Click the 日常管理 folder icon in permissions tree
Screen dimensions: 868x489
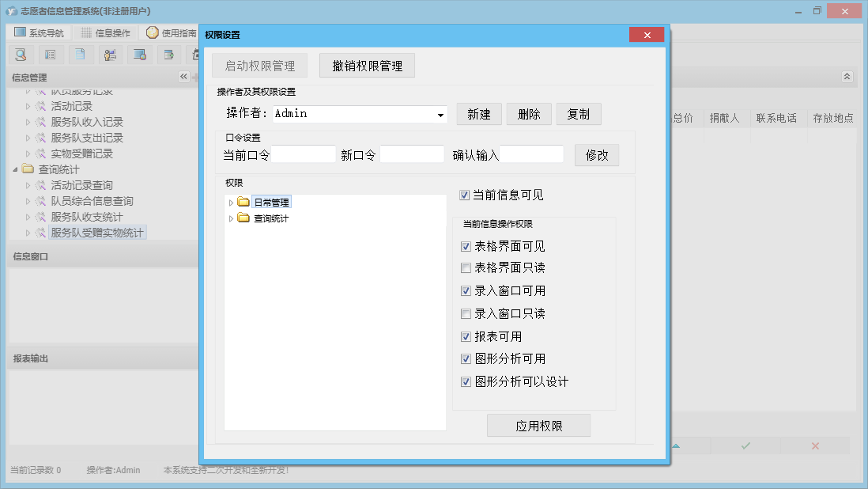[243, 202]
